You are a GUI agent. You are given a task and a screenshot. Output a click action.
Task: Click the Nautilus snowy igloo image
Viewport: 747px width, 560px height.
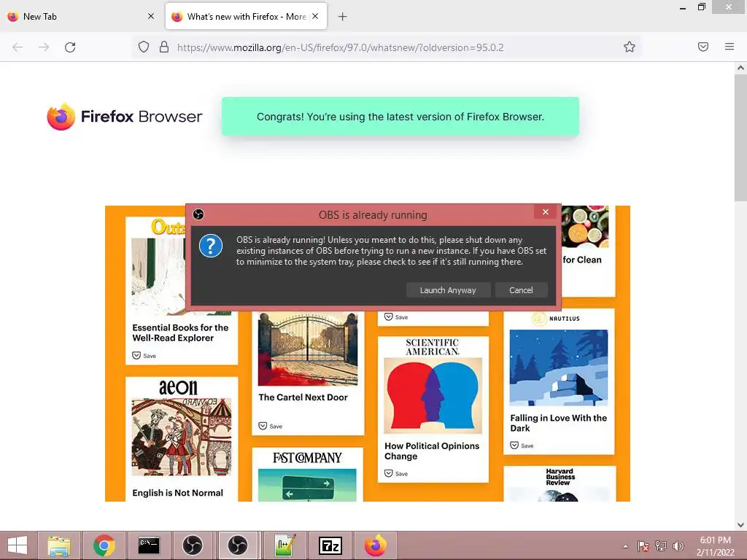[x=558, y=367]
